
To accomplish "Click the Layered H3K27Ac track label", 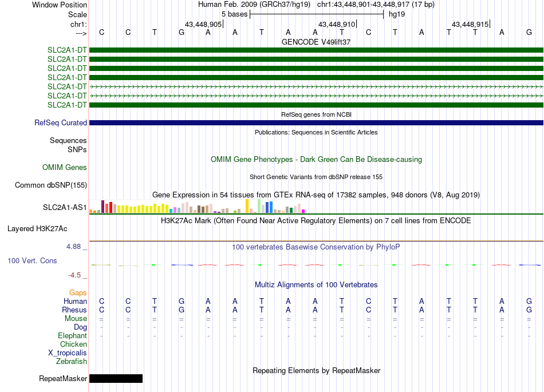I will [37, 229].
